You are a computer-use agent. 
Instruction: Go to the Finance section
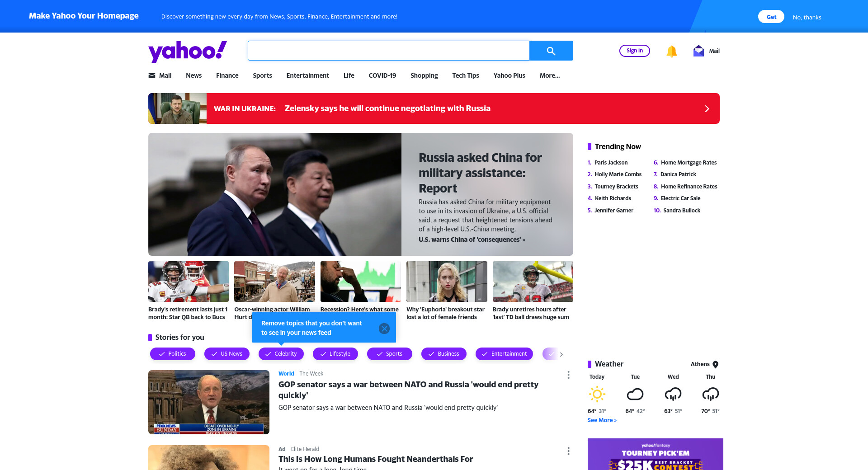[x=227, y=75]
